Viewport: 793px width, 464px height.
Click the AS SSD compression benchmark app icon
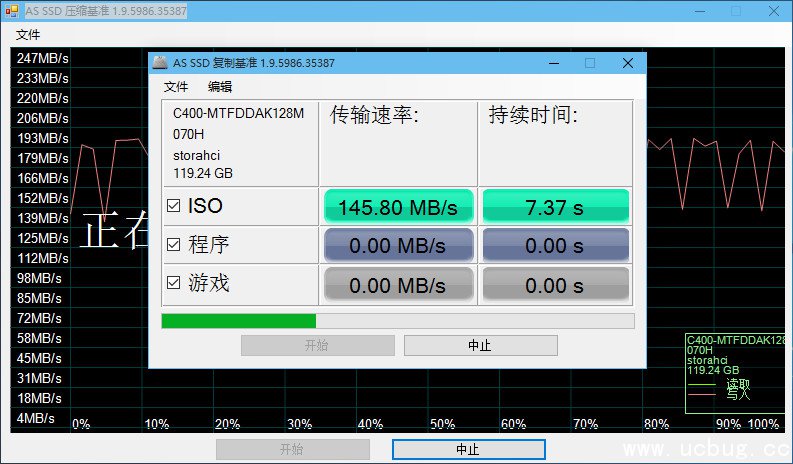12,11
